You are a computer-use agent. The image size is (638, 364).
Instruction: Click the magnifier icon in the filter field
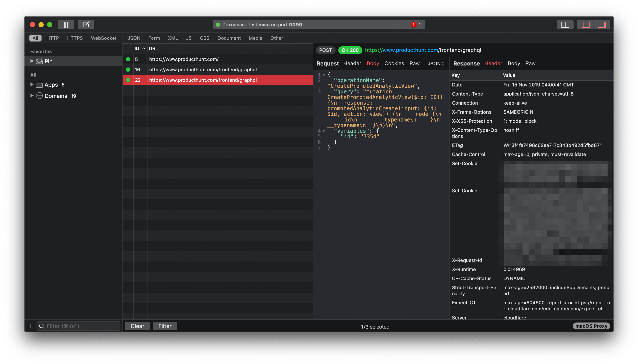[42, 326]
